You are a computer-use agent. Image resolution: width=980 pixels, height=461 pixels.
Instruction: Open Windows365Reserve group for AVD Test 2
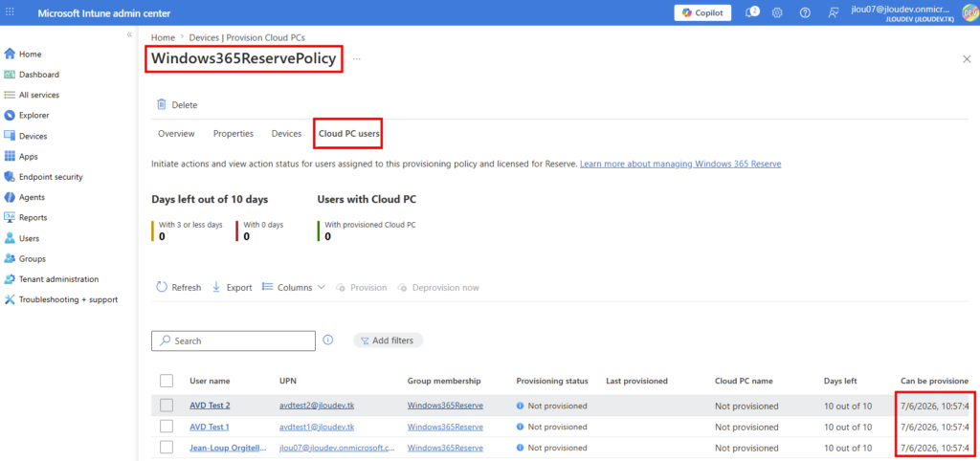point(445,406)
